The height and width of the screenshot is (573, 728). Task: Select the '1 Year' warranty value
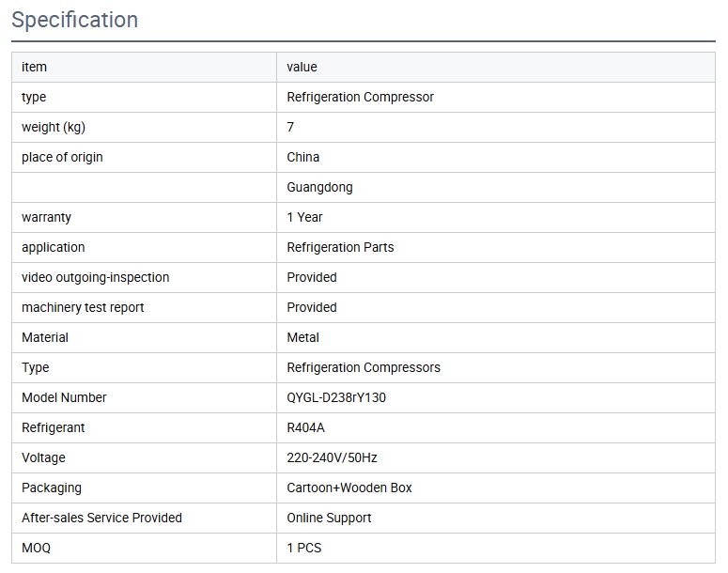(304, 217)
